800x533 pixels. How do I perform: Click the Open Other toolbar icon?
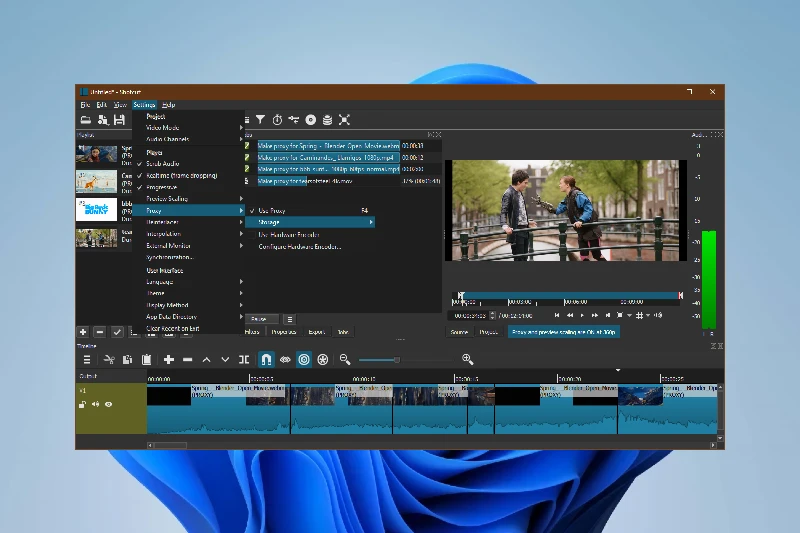point(103,120)
